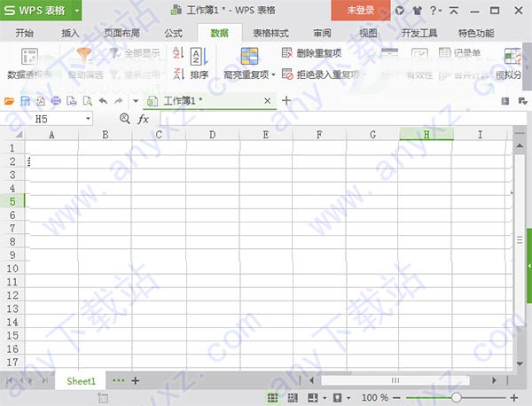This screenshot has width=532, height=406.
Task: Sort descending with the Z-A icon
Action: (178, 74)
